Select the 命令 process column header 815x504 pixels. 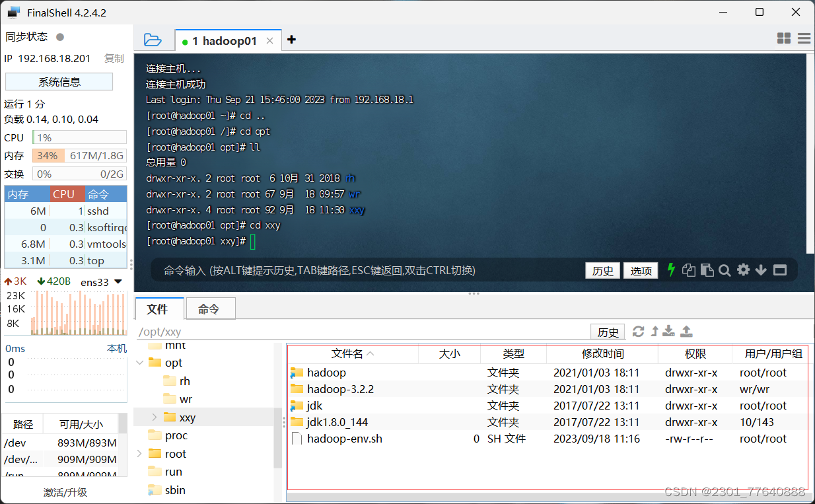pos(106,194)
